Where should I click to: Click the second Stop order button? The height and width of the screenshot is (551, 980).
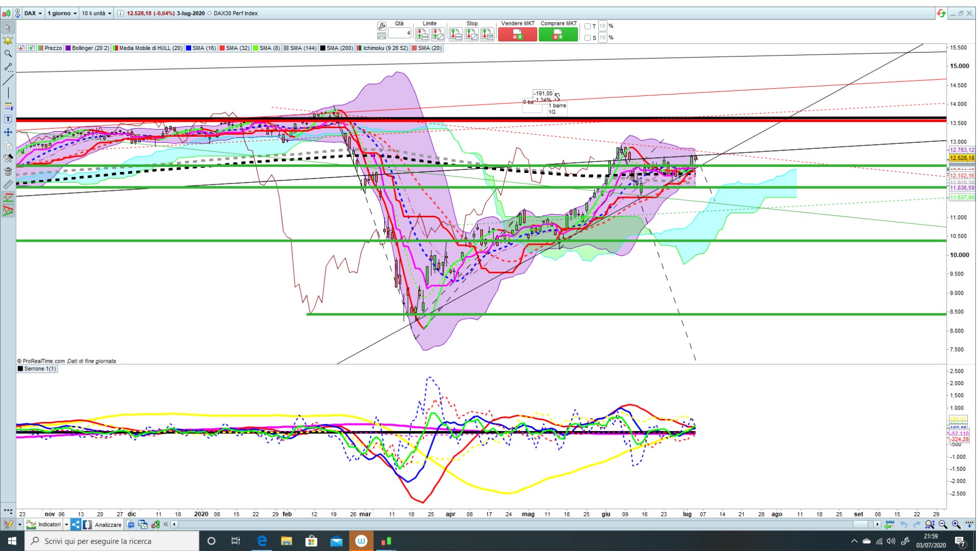472,34
